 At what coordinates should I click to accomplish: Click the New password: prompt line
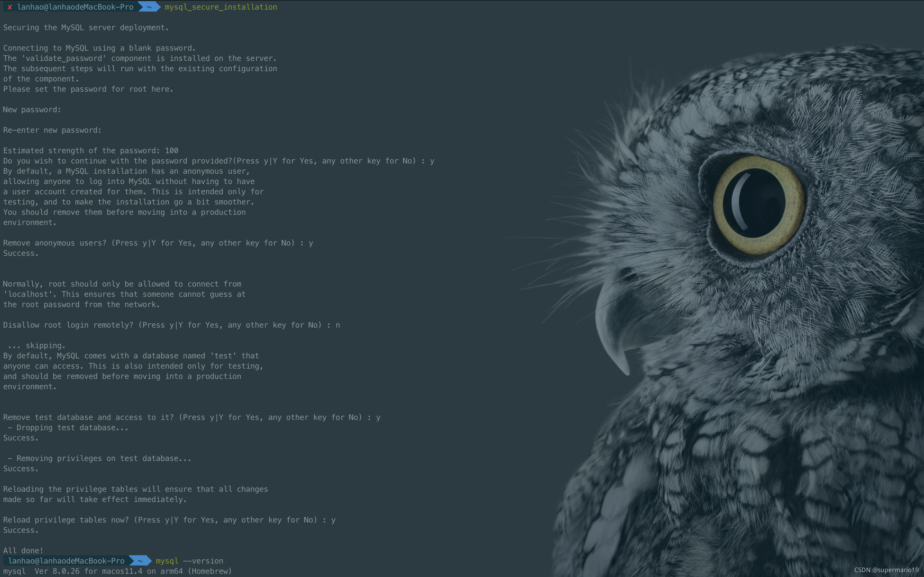(32, 110)
